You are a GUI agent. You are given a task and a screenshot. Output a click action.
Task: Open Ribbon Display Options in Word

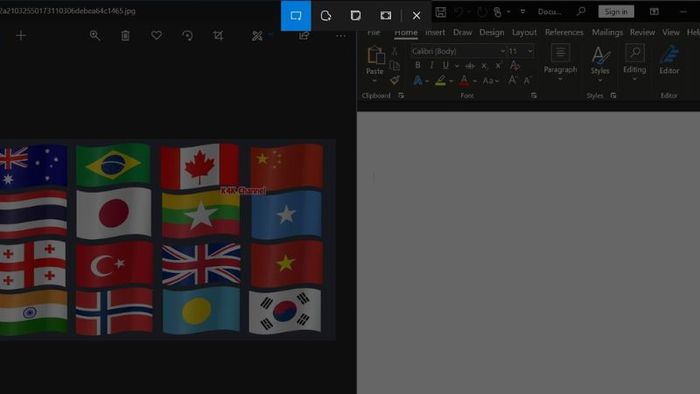point(654,12)
